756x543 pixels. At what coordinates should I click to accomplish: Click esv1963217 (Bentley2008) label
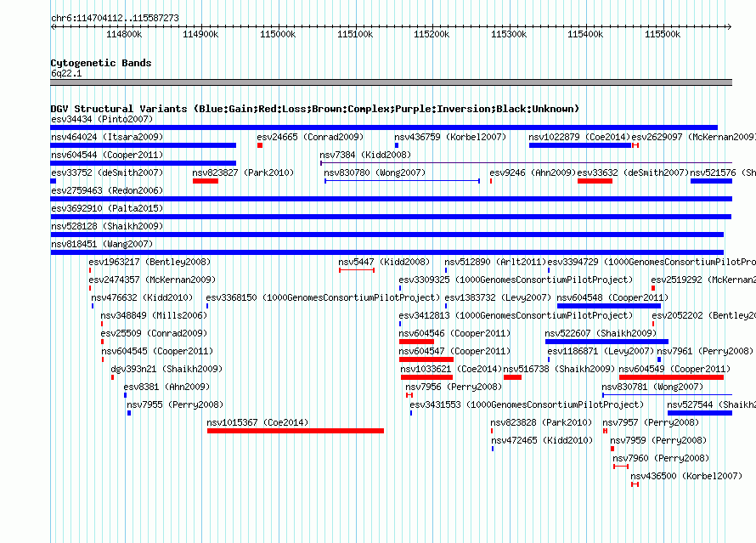150,262
